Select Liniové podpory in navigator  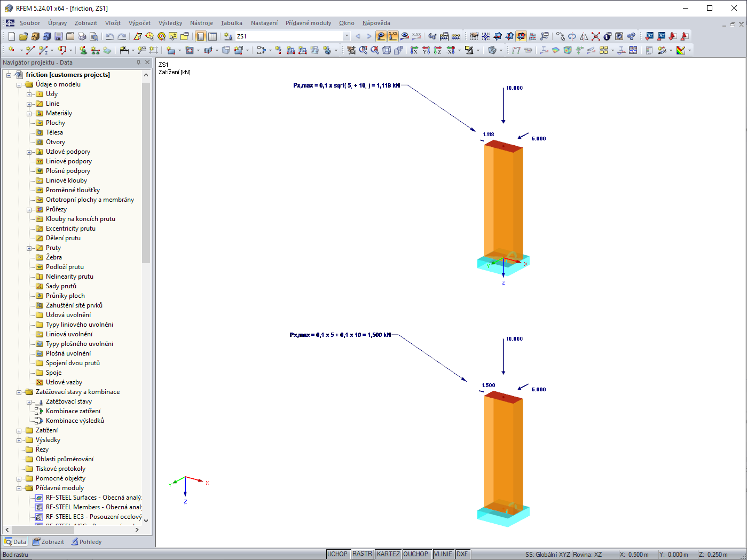(69, 161)
